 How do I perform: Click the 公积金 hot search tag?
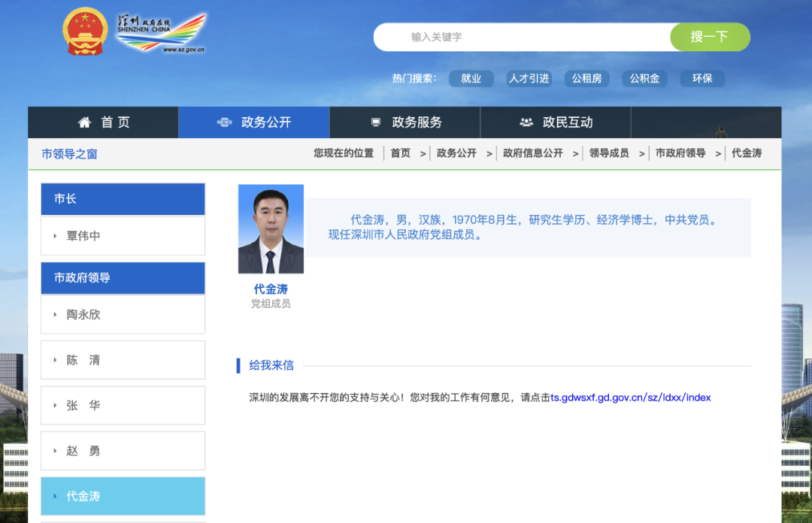(x=644, y=78)
